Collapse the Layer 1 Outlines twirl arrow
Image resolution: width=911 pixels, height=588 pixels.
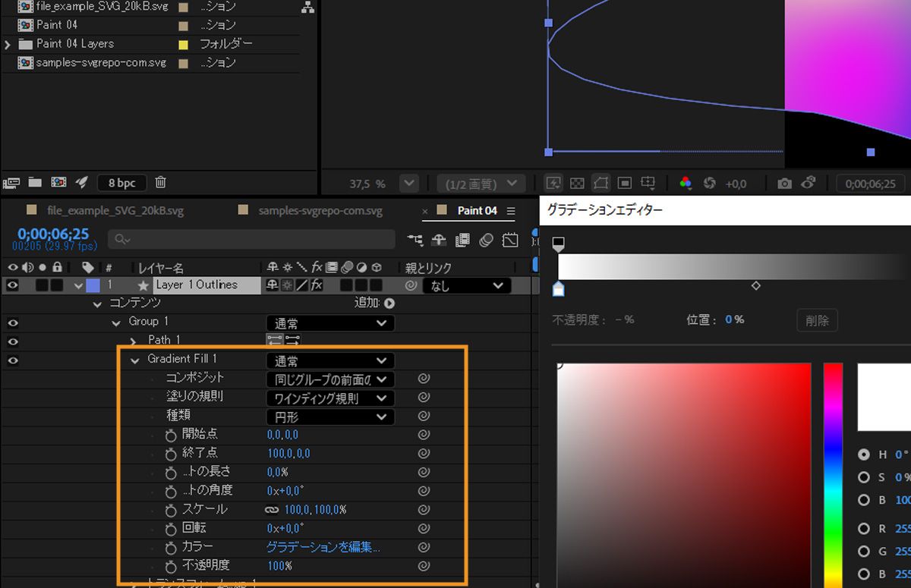point(78,286)
